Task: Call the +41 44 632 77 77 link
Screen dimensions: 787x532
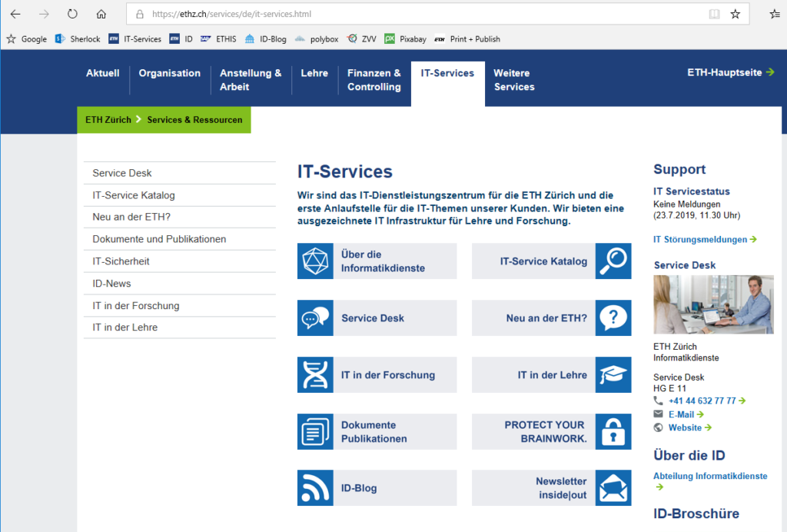Action: coord(707,401)
